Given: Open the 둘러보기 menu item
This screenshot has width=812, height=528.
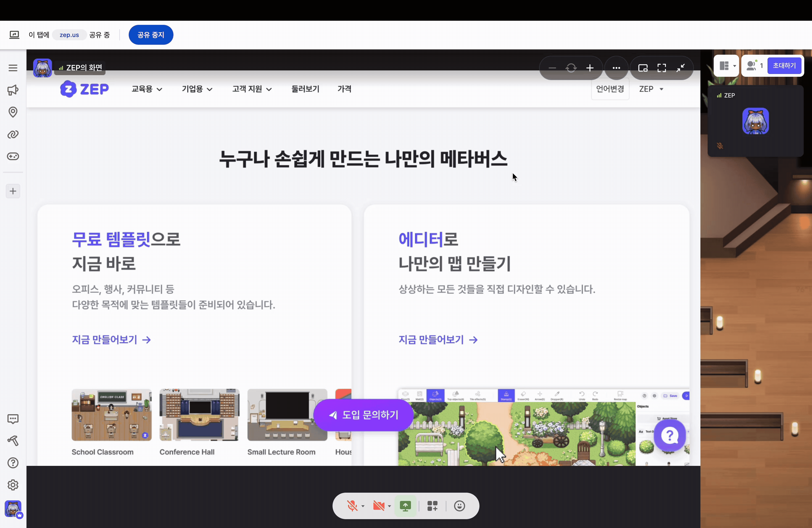Looking at the screenshot, I should (x=305, y=89).
